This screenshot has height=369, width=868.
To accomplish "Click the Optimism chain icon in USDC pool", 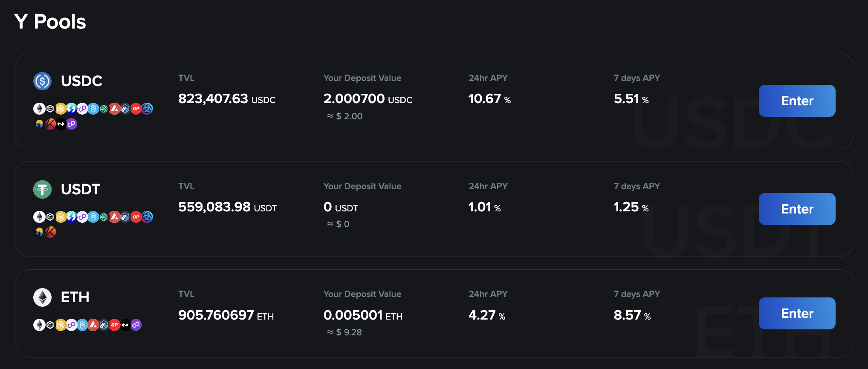I will pyautogui.click(x=136, y=109).
